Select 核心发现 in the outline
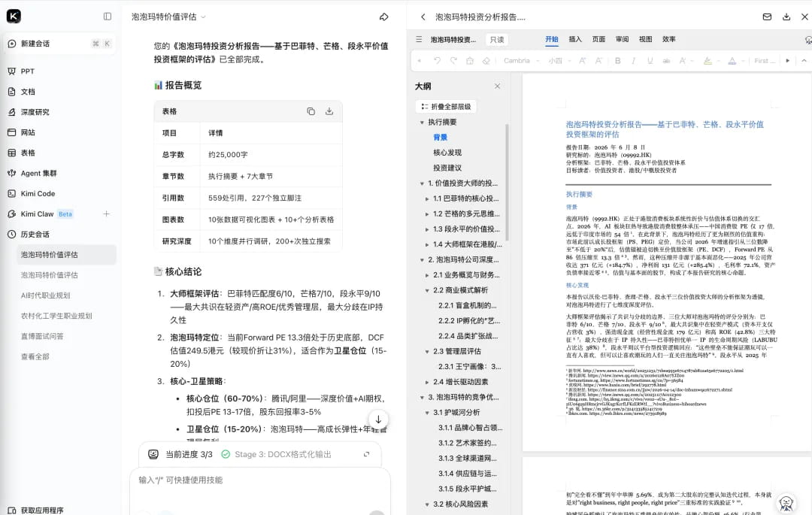The height and width of the screenshot is (515, 812). pos(447,153)
